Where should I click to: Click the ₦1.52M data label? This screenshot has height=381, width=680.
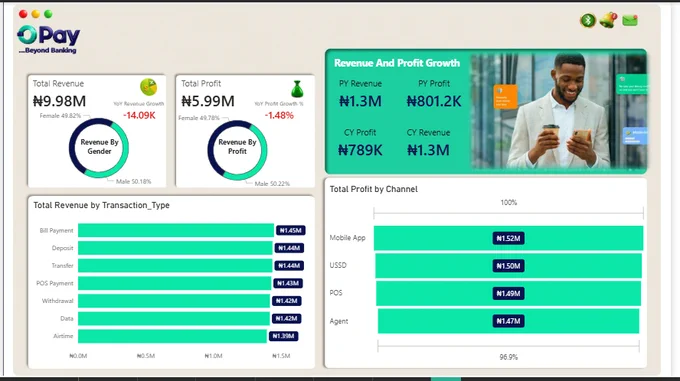pyautogui.click(x=508, y=238)
